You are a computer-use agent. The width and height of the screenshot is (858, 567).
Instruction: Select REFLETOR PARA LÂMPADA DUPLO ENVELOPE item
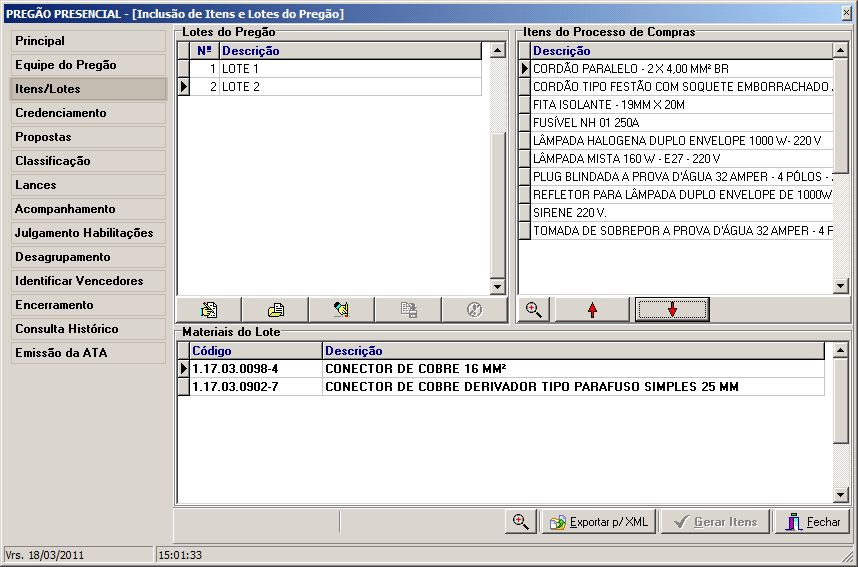point(676,195)
